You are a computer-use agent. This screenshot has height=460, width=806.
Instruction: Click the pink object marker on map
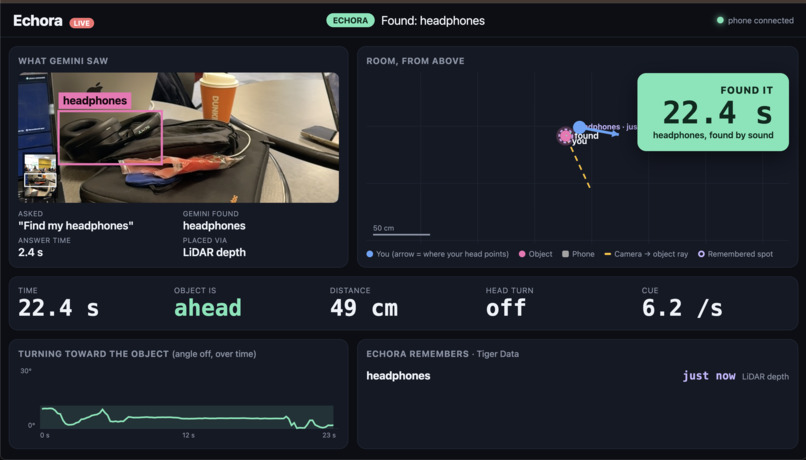[565, 136]
